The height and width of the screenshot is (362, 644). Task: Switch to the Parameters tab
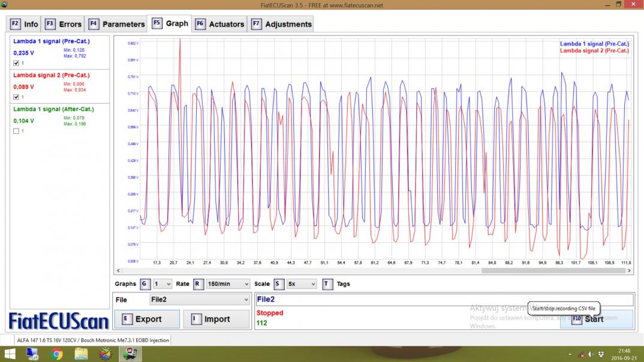(x=117, y=24)
